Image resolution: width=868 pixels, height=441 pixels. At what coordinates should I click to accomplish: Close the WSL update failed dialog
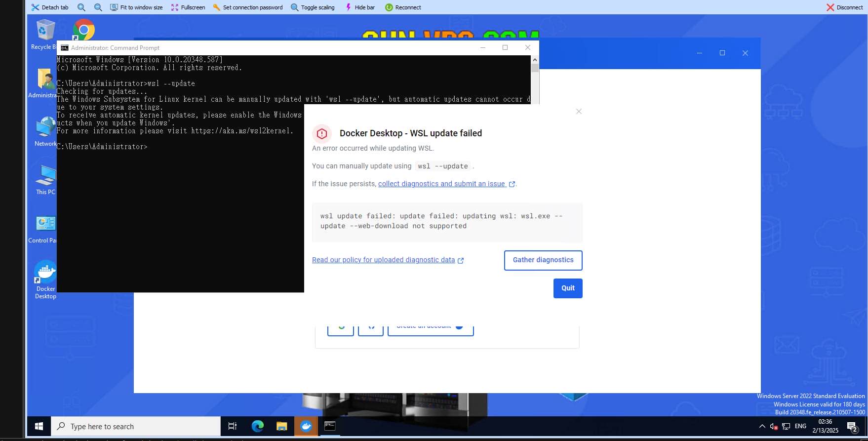point(579,112)
